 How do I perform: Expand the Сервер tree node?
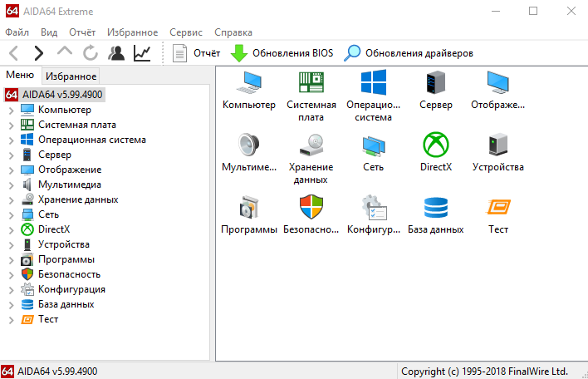click(x=12, y=155)
